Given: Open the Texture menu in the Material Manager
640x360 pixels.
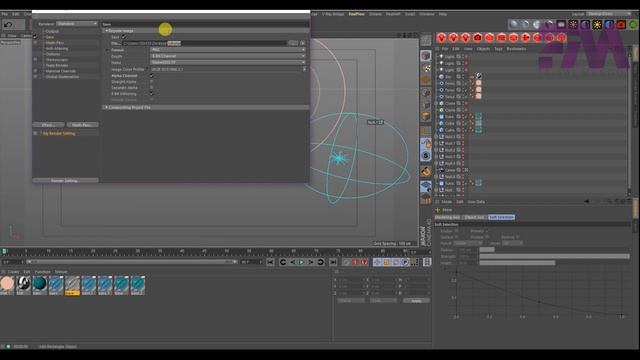Looking at the screenshot, I should coord(61,272).
